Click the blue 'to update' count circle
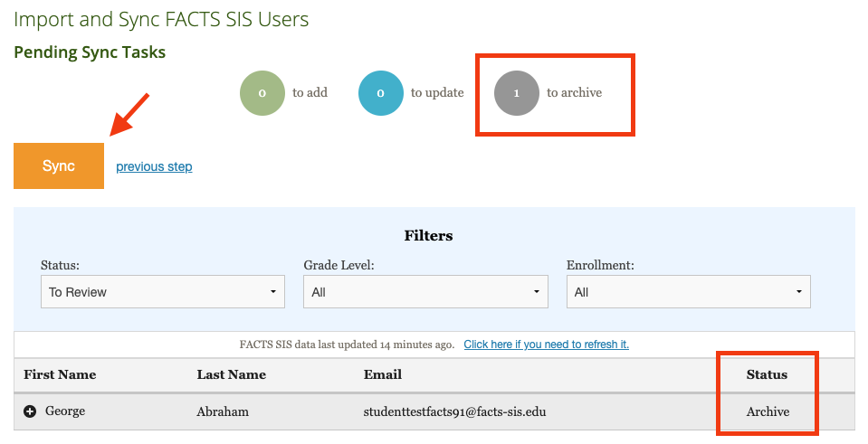 (x=380, y=93)
